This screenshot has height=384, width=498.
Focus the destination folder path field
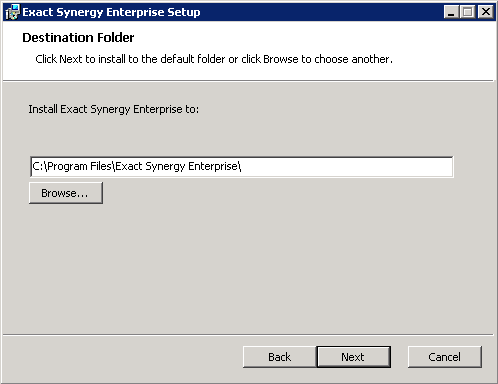(242, 167)
